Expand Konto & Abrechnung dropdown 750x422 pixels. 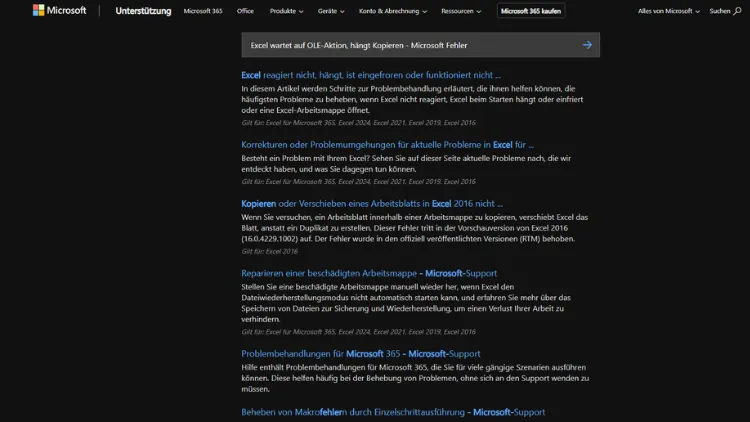point(393,11)
